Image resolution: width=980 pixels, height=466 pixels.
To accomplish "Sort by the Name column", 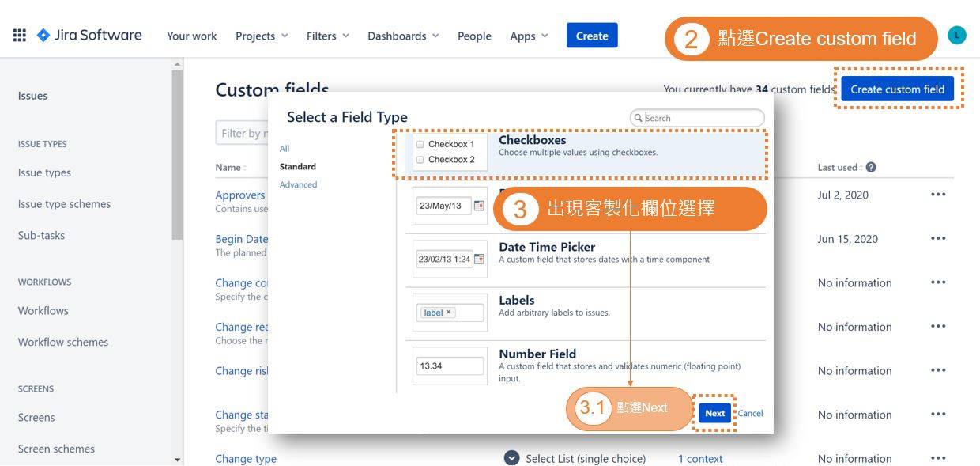I will click(231, 167).
